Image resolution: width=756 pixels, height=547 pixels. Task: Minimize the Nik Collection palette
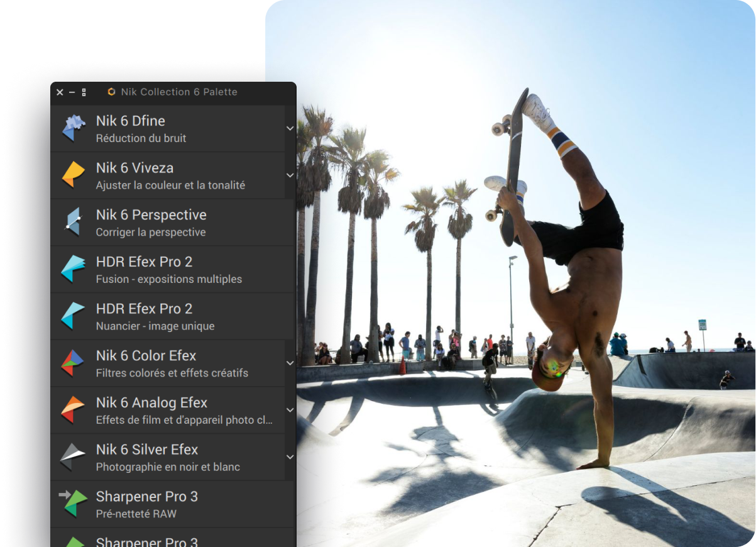pyautogui.click(x=72, y=92)
